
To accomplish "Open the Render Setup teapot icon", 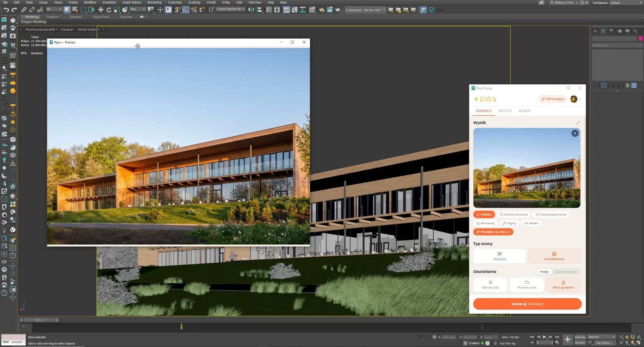I will pyautogui.click(x=322, y=10).
